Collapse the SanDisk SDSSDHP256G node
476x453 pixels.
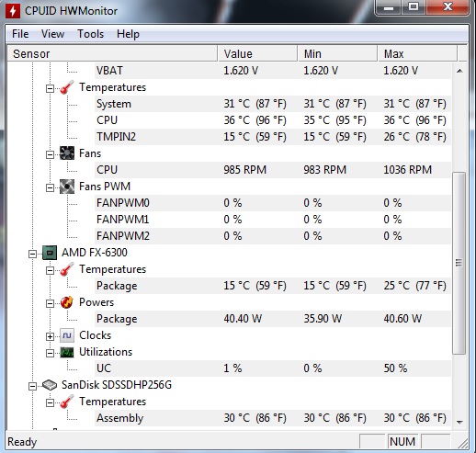[32, 386]
